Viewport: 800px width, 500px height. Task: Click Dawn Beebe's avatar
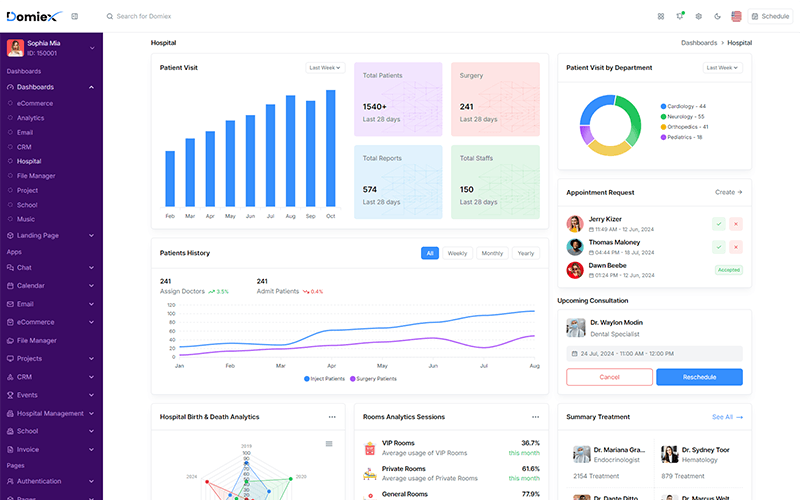click(x=575, y=270)
